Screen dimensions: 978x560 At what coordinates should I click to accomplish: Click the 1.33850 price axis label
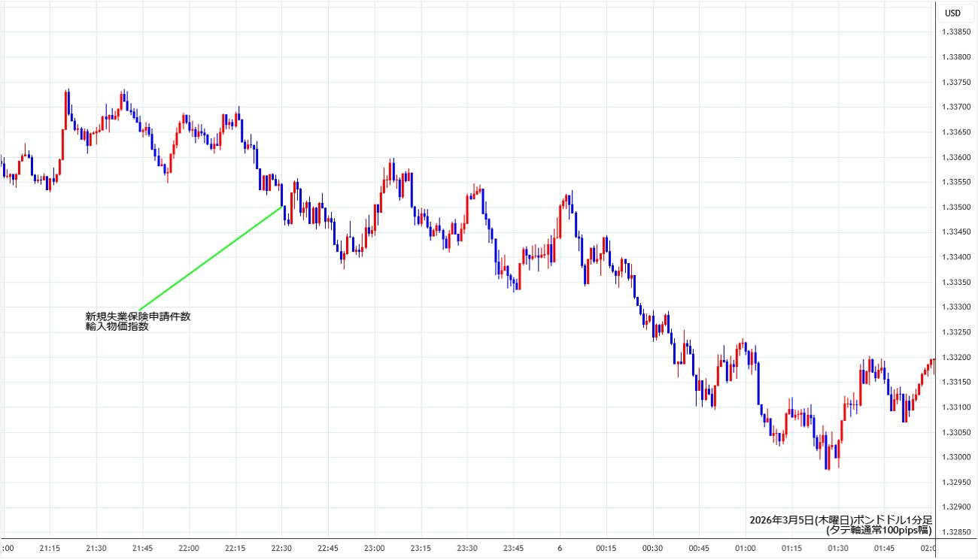pos(956,32)
